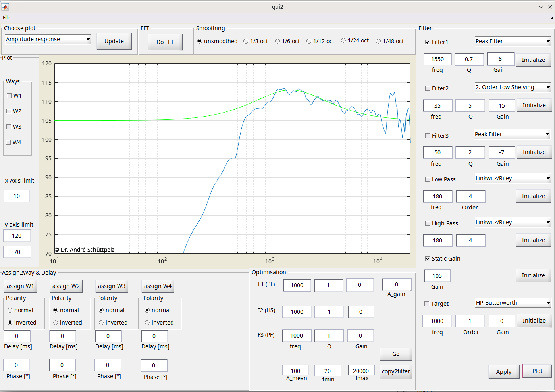Select unsmoothed smoothing option

pos(218,41)
